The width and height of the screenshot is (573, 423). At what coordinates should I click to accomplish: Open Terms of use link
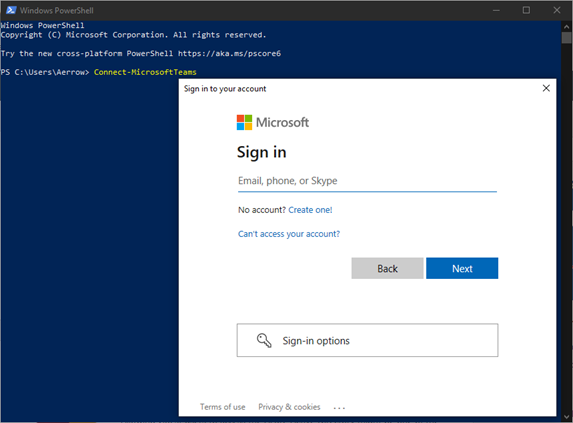click(x=223, y=407)
